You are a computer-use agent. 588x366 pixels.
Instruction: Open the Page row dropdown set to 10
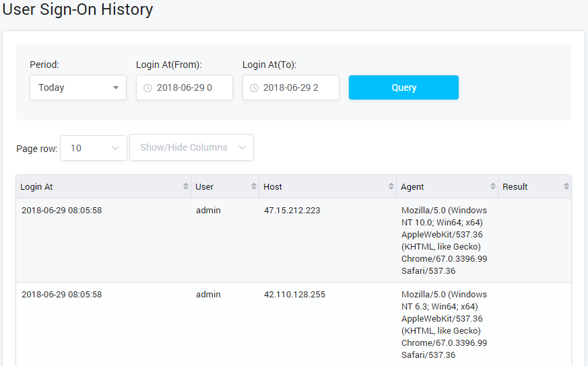click(x=94, y=148)
